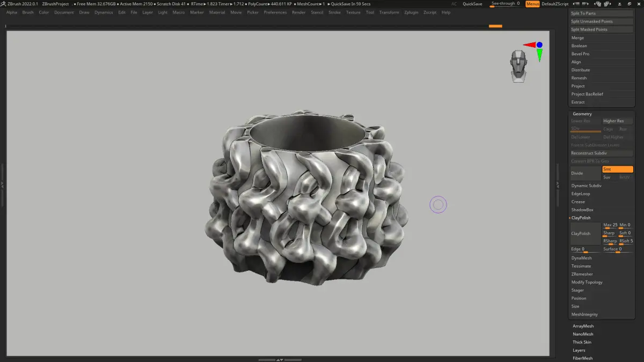This screenshot has height=362, width=644.
Task: Adjust the Surface slider
Action: 618,250
